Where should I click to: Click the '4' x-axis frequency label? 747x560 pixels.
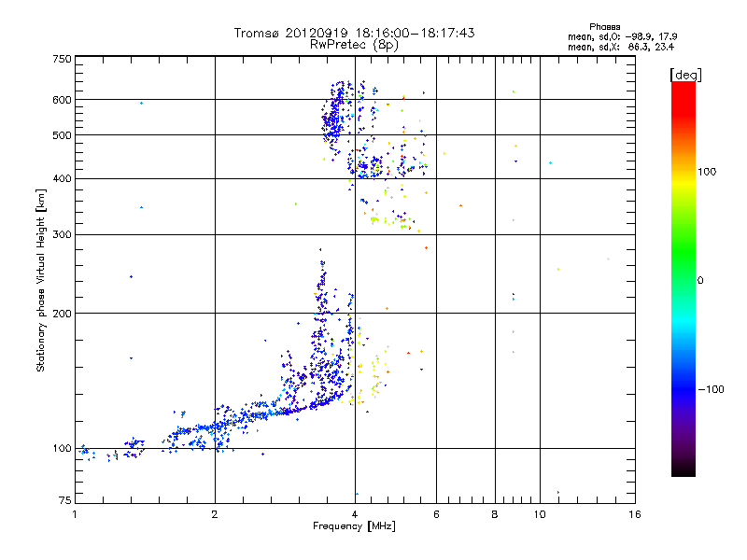tap(355, 514)
